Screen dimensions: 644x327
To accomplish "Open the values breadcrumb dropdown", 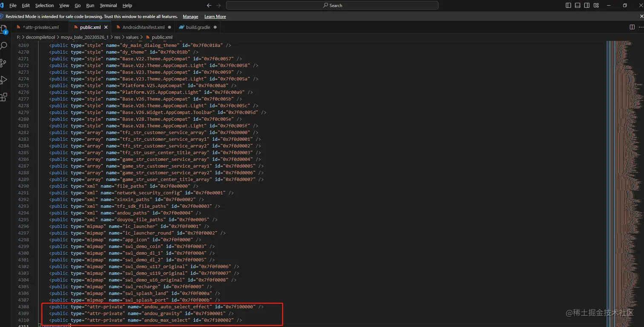I will click(x=132, y=37).
